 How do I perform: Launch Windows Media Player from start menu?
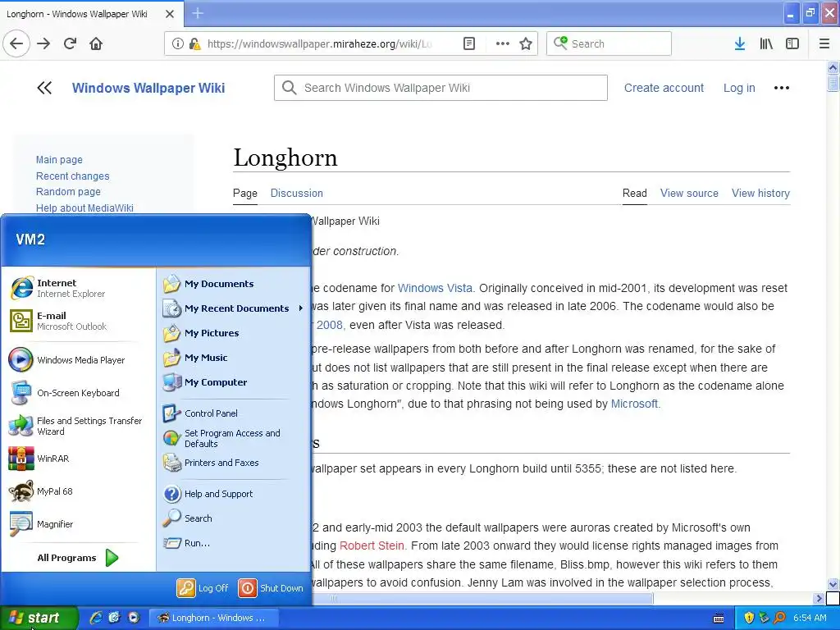point(79,360)
